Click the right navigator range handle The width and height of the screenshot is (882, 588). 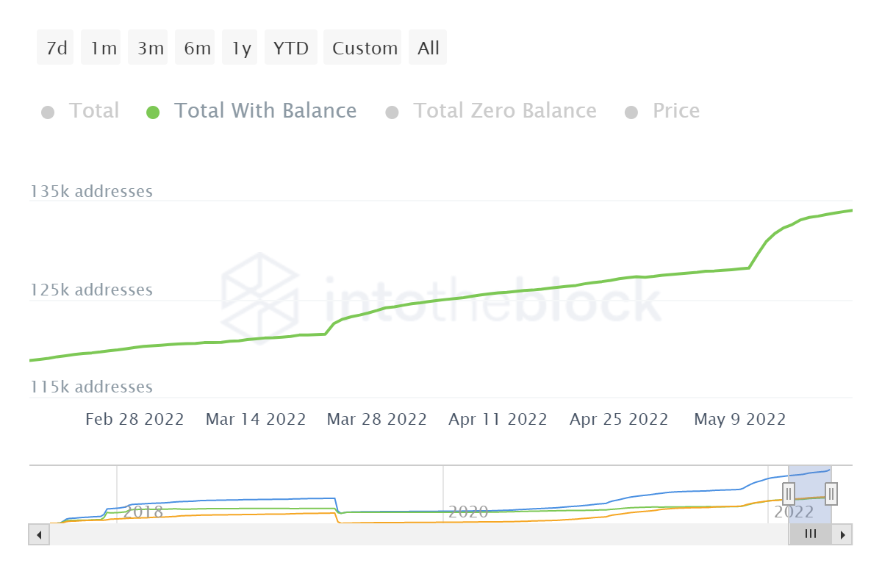tap(831, 492)
